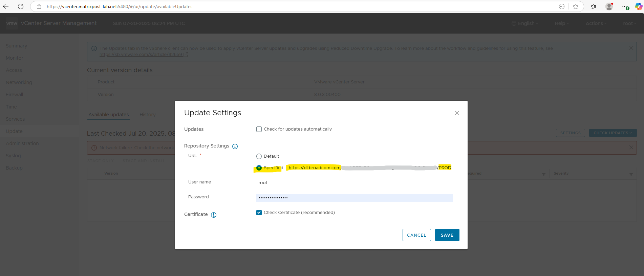Open the kb.vmware.com article link
The width and height of the screenshot is (644, 276).
pyautogui.click(x=144, y=55)
